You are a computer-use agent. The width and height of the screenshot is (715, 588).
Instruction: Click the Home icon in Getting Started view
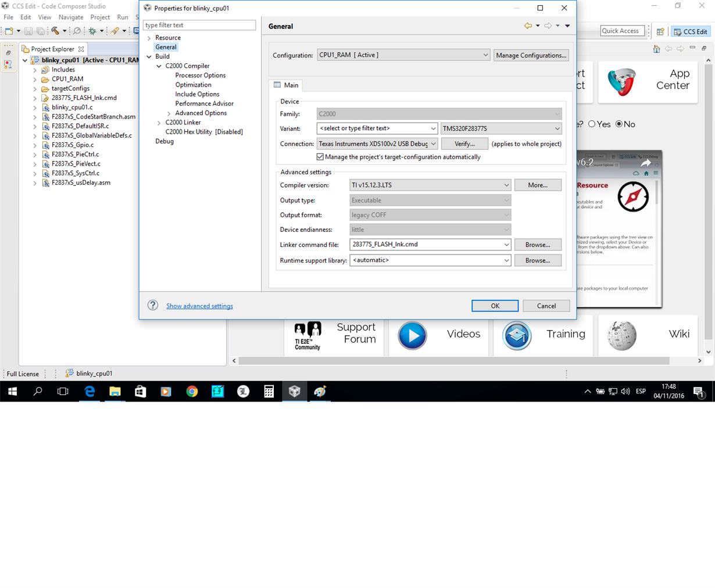tap(656, 49)
